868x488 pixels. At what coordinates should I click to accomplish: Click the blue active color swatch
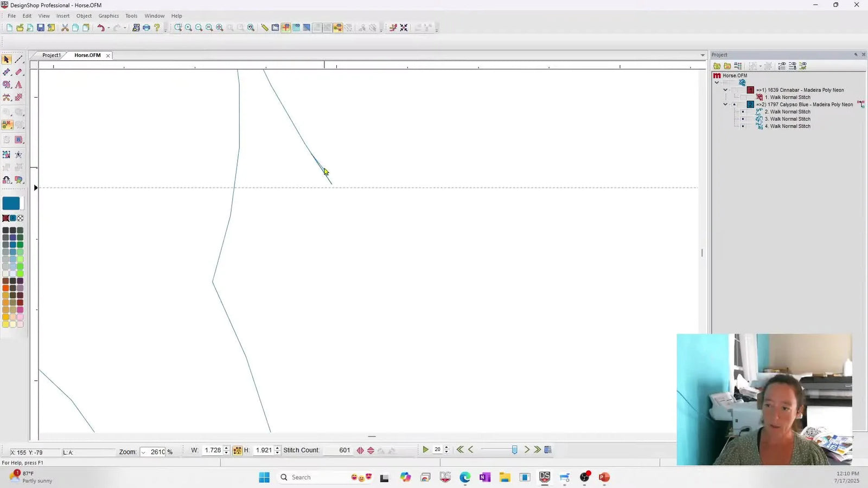pyautogui.click(x=12, y=203)
